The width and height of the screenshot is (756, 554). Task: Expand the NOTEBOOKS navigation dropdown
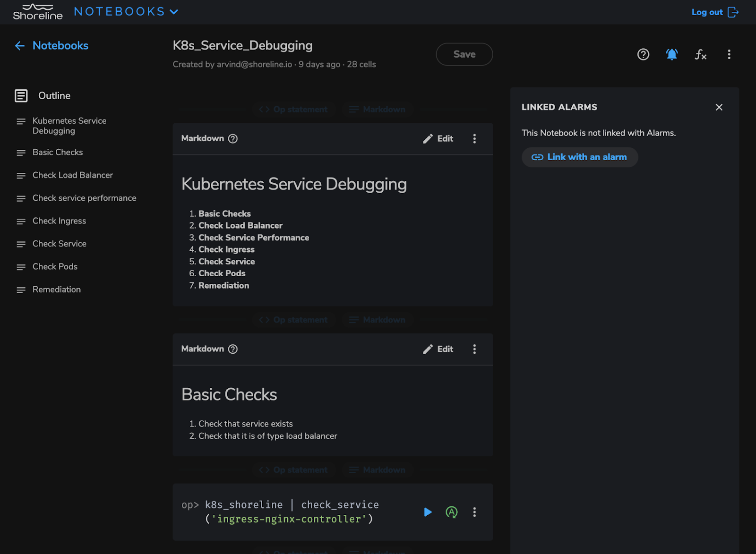point(126,12)
